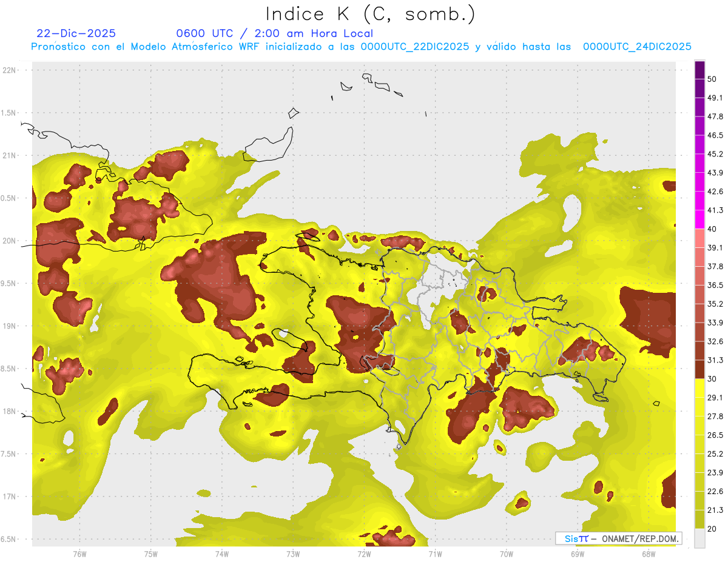Click the colorbar value 39.1
This screenshot has height=562, width=728.
pos(715,248)
